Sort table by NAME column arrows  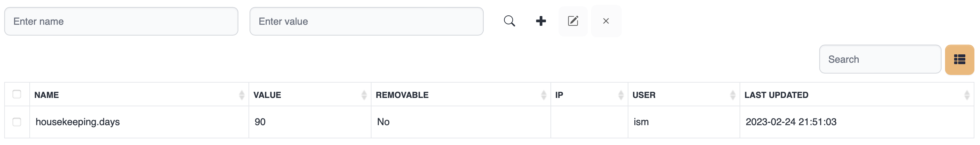point(242,95)
